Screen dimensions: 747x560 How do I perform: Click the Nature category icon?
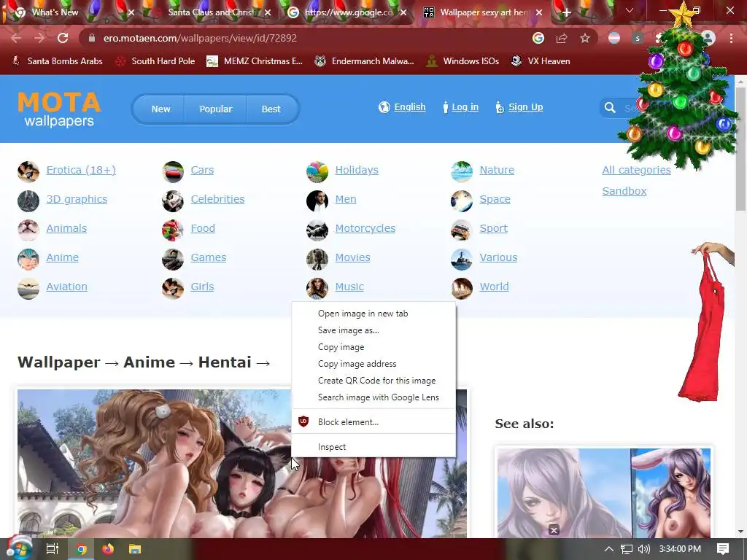pyautogui.click(x=462, y=171)
